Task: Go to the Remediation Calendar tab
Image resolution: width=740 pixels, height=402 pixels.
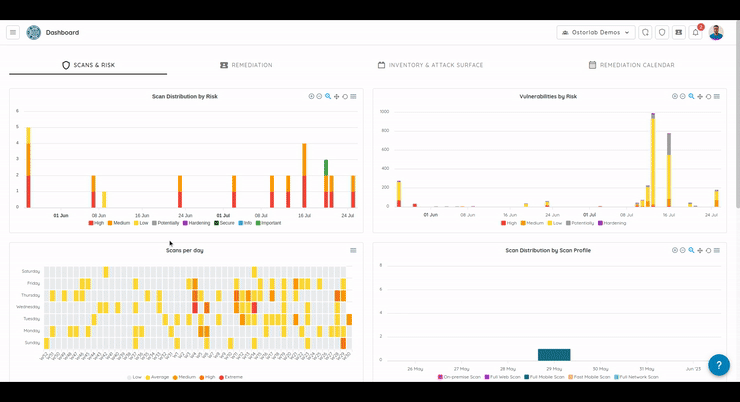Action: (x=631, y=65)
